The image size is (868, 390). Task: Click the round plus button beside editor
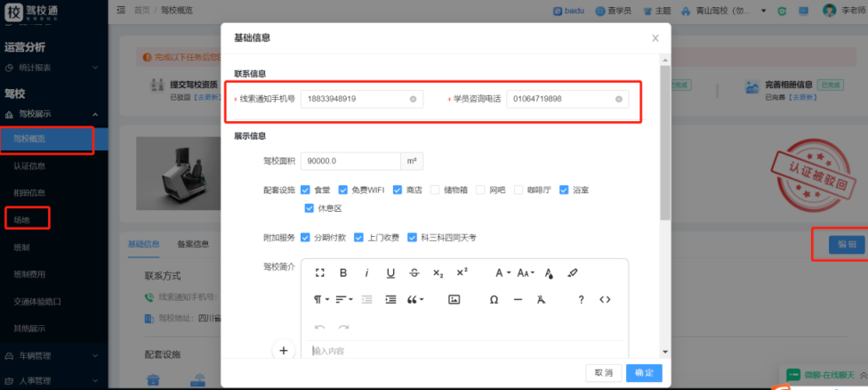284,351
